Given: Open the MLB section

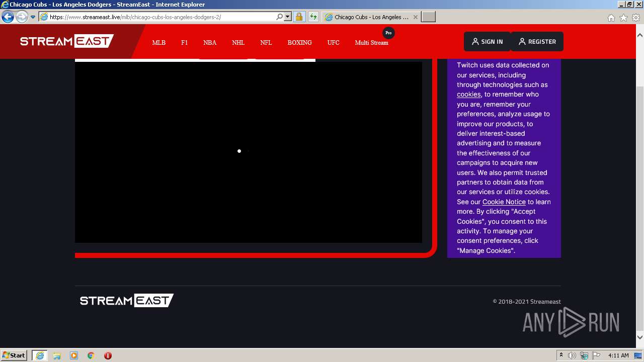Looking at the screenshot, I should (159, 43).
